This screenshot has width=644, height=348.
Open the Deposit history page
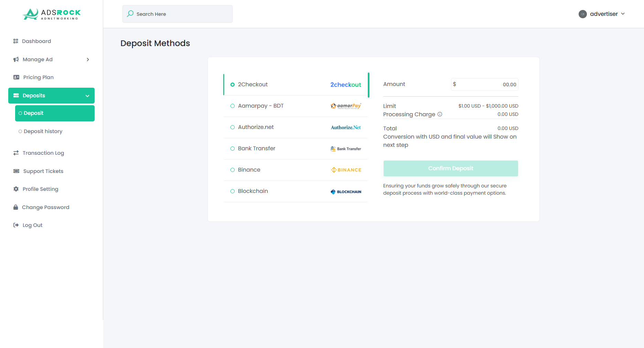43,131
